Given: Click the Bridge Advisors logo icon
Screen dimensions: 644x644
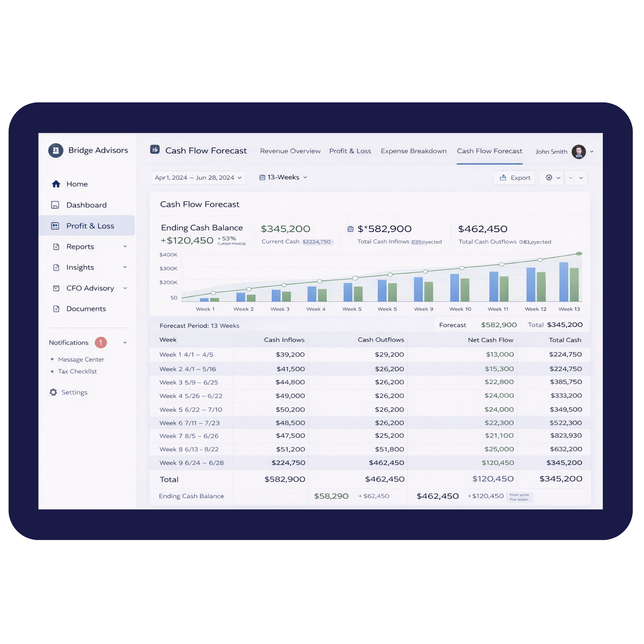Looking at the screenshot, I should pos(56,151).
